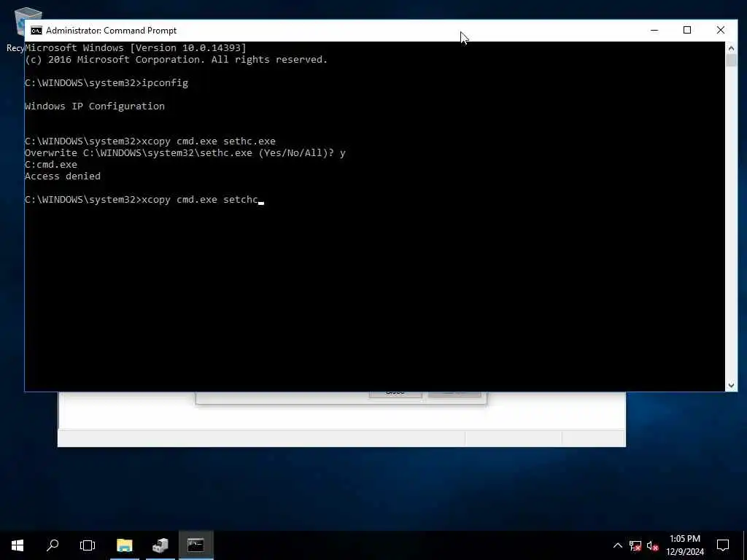
Task: Click the 'Windows IP Configuration' line
Action: tap(94, 106)
